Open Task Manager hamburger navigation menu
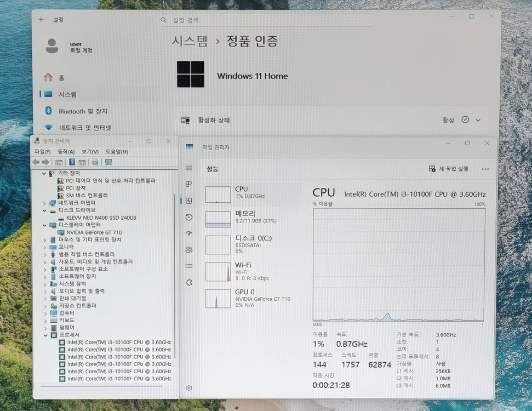532x411 pixels. point(189,168)
